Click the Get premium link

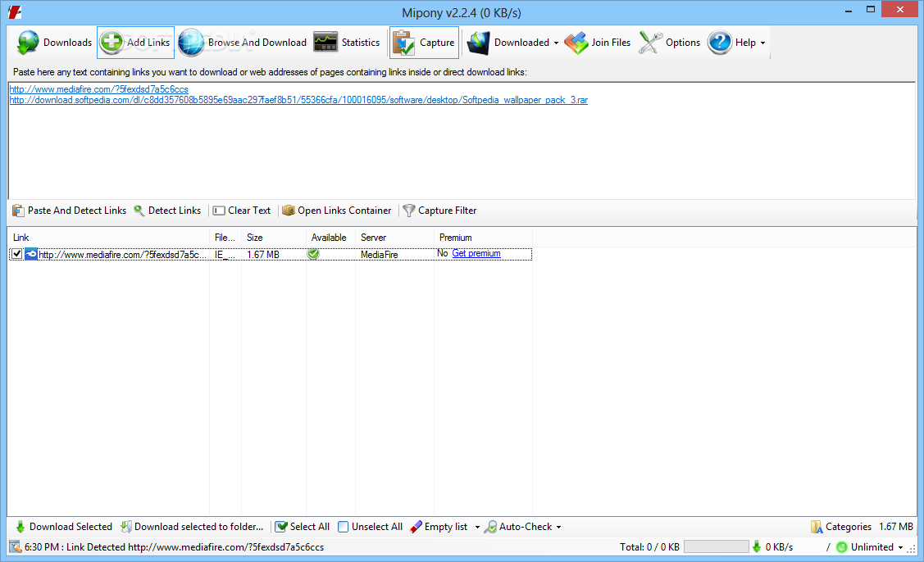[x=476, y=253]
